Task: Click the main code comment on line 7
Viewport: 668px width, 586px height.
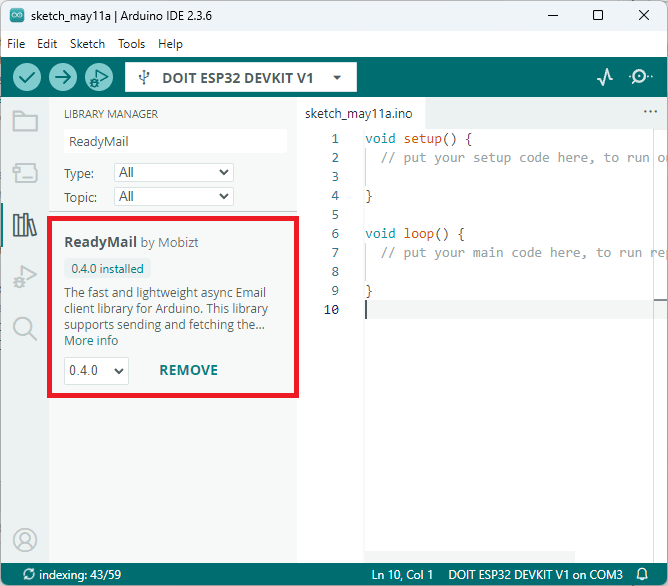Action: pyautogui.click(x=523, y=253)
